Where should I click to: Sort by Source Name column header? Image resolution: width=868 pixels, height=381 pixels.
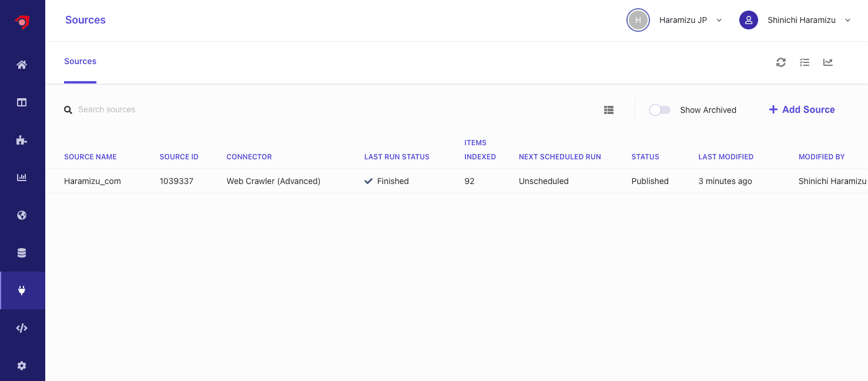(x=91, y=157)
